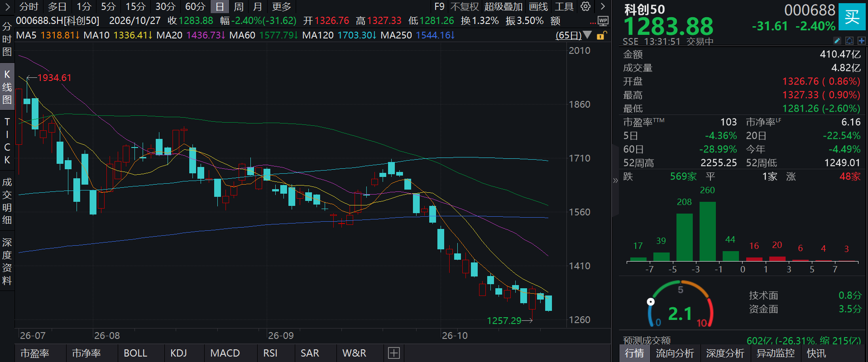Open 成交明细 in left sidebar
The width and height of the screenshot is (868, 362).
coord(7,201)
